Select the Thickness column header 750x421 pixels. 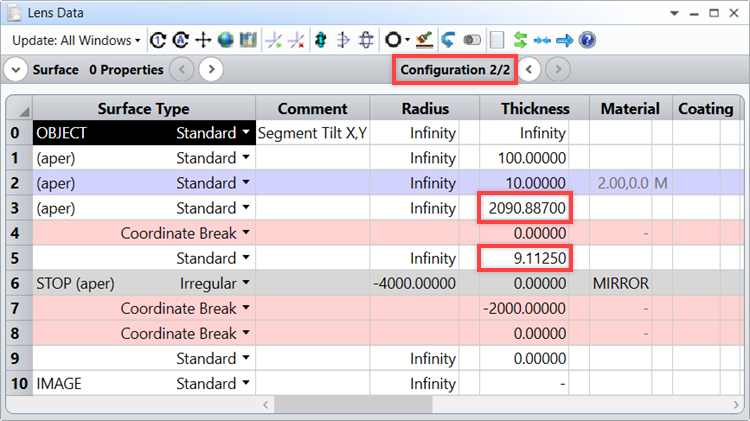535,108
